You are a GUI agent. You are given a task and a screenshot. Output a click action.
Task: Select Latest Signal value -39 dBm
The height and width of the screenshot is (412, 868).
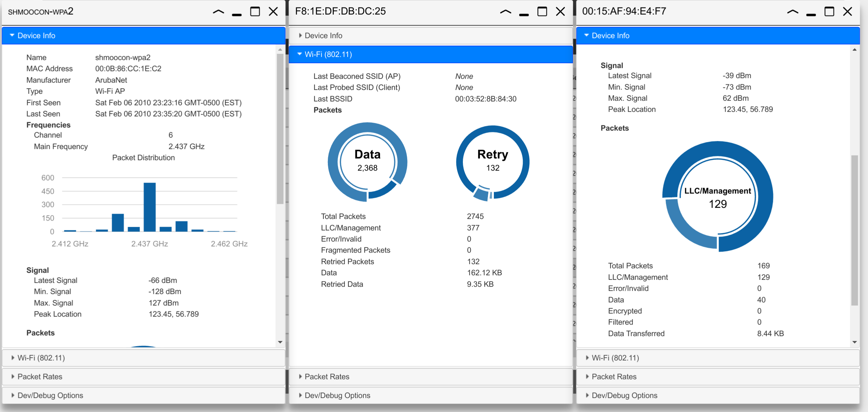point(737,75)
